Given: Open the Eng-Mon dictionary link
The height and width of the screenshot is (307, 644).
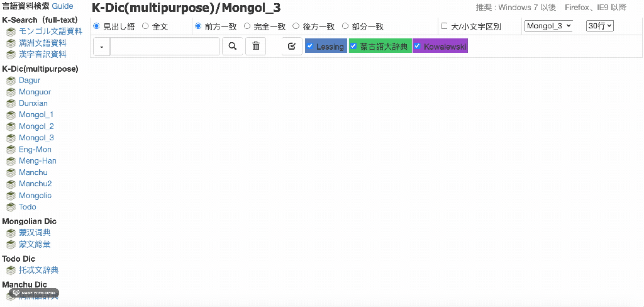Looking at the screenshot, I should coord(35,150).
